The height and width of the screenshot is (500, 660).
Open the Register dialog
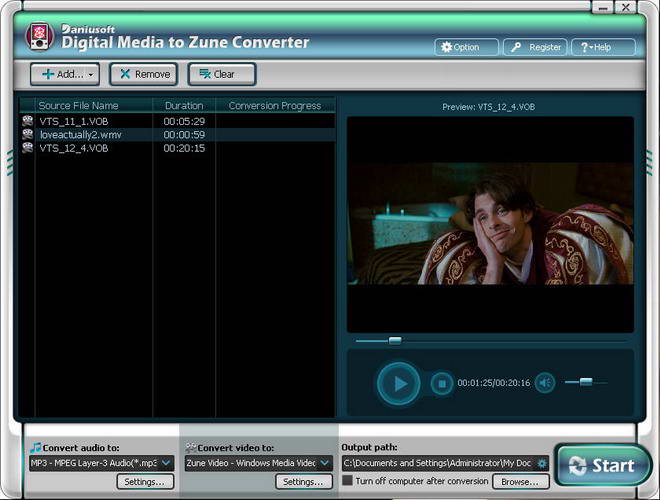pyautogui.click(x=535, y=47)
